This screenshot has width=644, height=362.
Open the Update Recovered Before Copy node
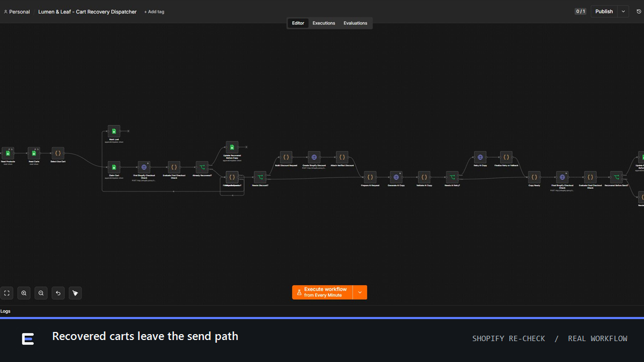coord(232,147)
